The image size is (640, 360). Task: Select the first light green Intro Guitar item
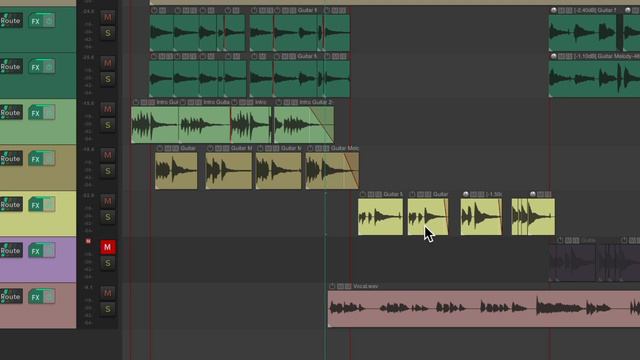click(x=155, y=125)
